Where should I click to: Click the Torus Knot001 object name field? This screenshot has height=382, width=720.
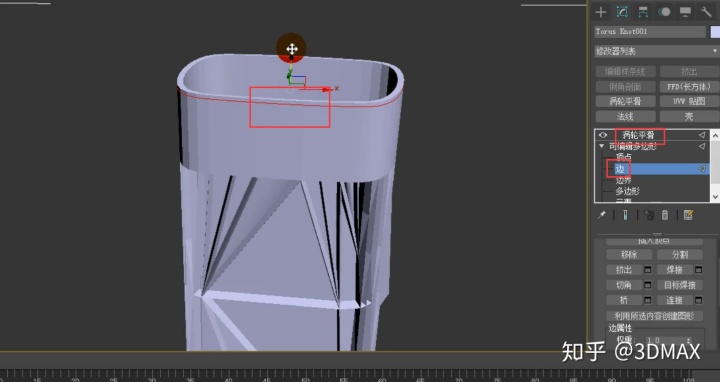pos(650,32)
